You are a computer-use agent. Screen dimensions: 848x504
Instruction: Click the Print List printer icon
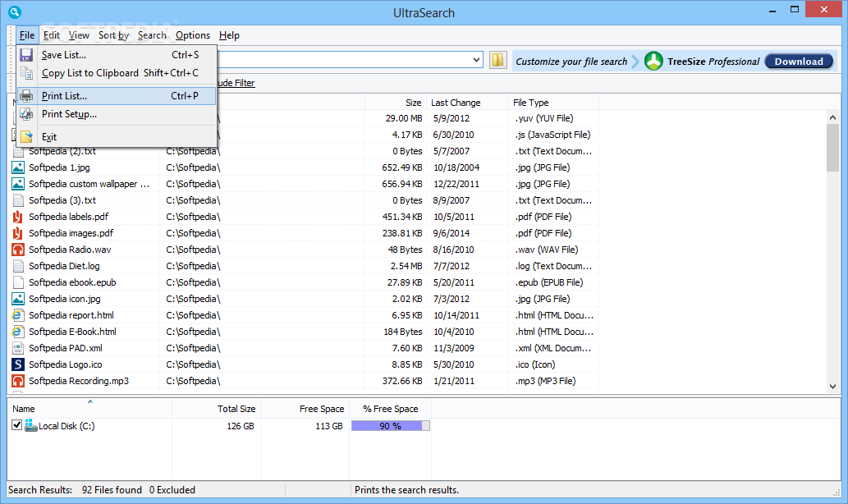[26, 96]
